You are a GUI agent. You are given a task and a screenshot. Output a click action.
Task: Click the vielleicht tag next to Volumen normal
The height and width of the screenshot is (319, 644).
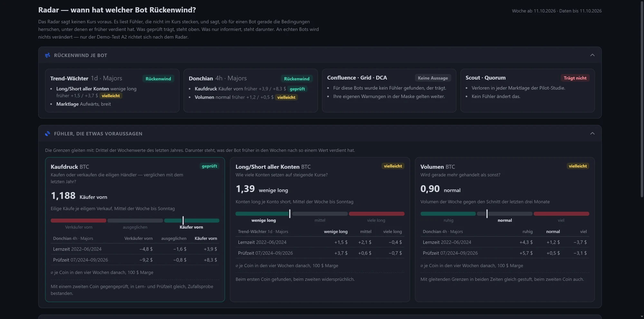286,97
